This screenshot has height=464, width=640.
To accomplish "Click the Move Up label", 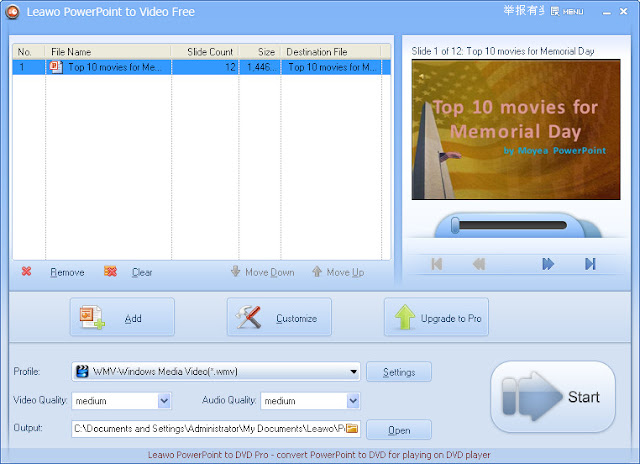I will click(345, 272).
